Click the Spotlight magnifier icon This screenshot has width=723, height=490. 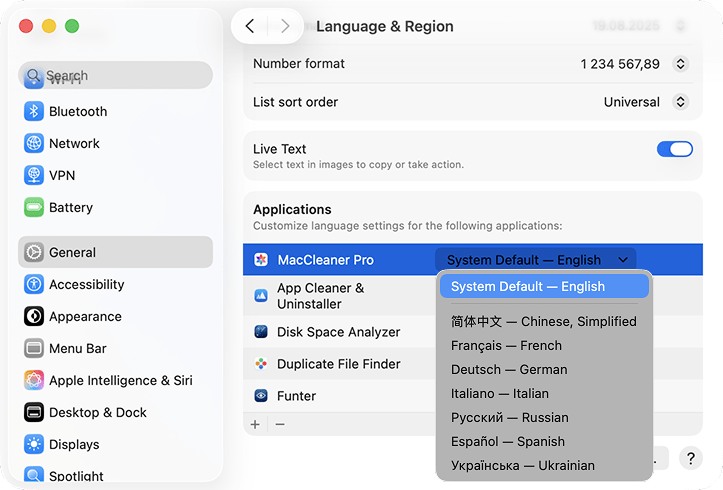(x=34, y=474)
